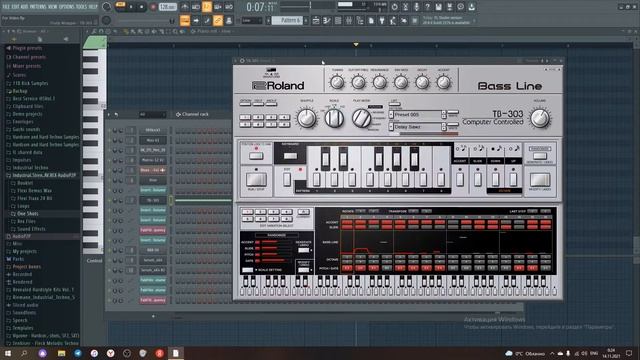640x360 pixels.
Task: Expand the 'Mixer presets' browser folder
Action: pos(27,66)
